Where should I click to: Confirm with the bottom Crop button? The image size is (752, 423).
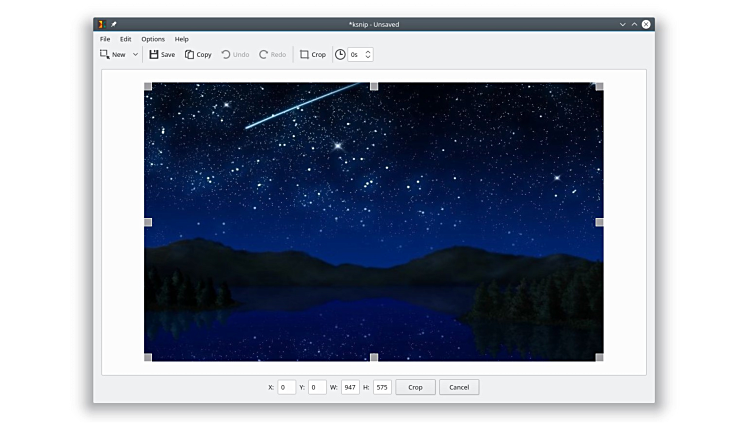[x=415, y=387]
